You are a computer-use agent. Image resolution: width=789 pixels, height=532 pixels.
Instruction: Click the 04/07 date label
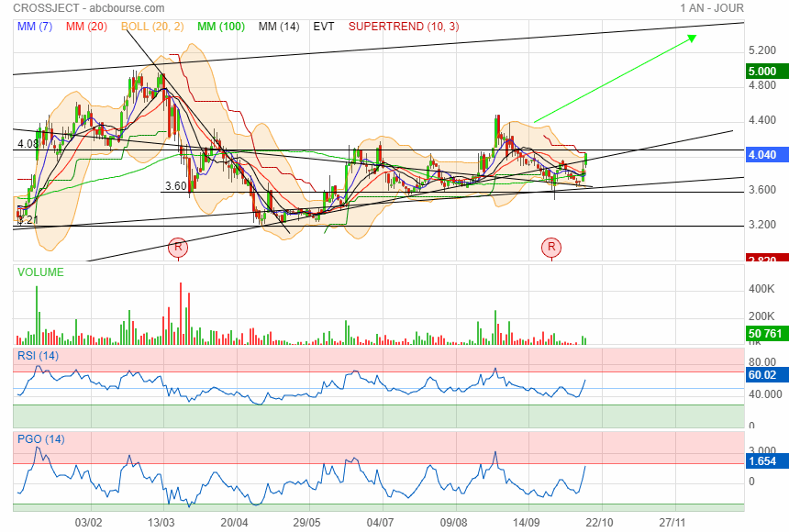(381, 523)
